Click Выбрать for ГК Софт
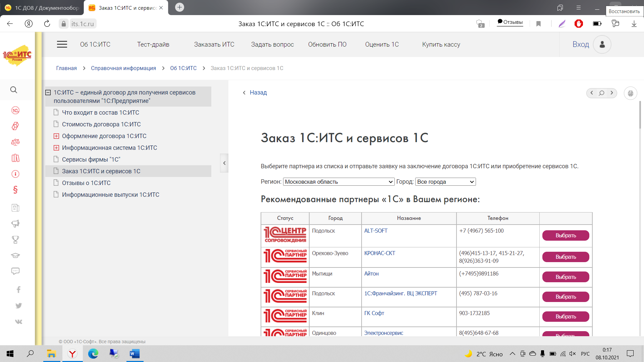The image size is (644, 362). coord(566,316)
